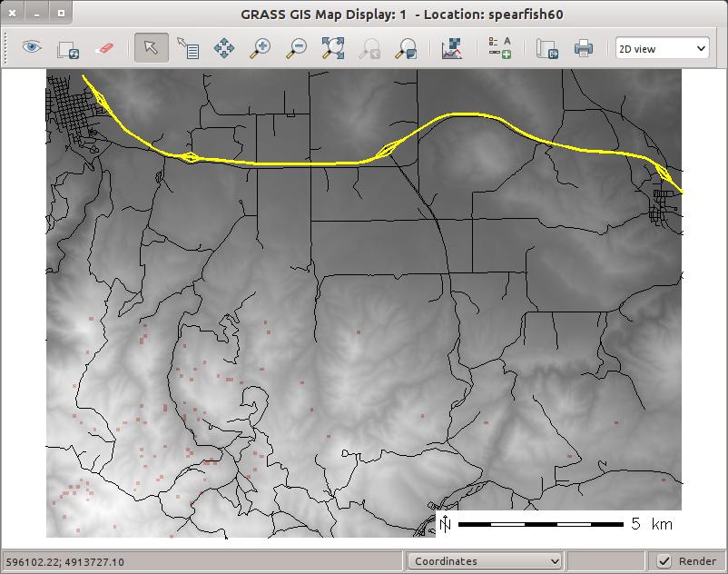Print the map display

(x=584, y=48)
